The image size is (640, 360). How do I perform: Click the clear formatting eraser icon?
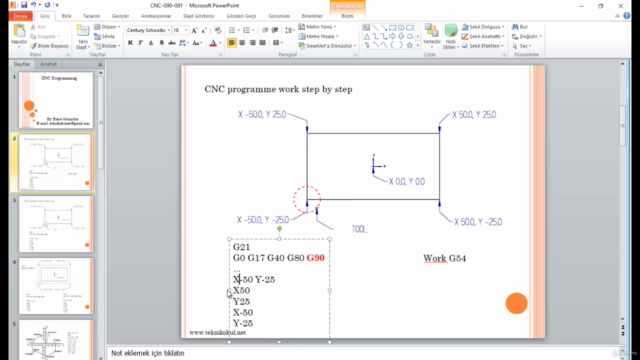click(218, 30)
